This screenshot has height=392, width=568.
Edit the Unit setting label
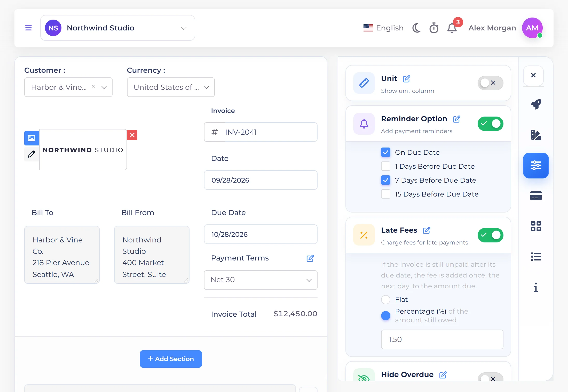(x=406, y=79)
